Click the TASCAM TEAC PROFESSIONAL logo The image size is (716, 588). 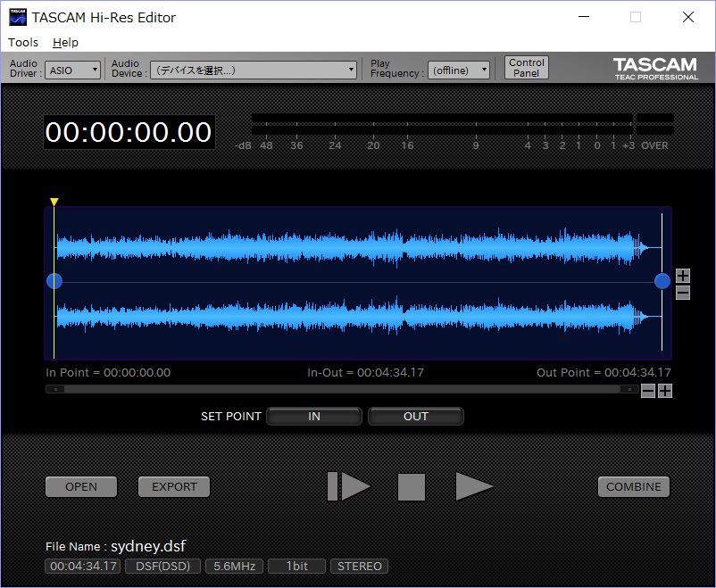coord(655,69)
